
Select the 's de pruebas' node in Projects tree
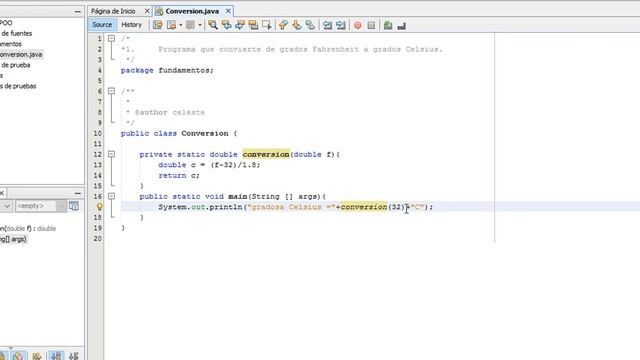pyautogui.click(x=18, y=86)
